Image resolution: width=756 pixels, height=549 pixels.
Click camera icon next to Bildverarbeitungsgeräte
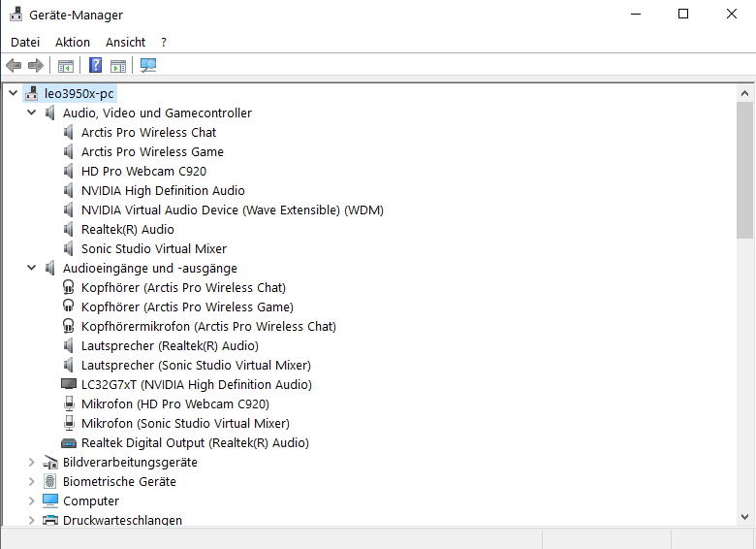(x=50, y=462)
